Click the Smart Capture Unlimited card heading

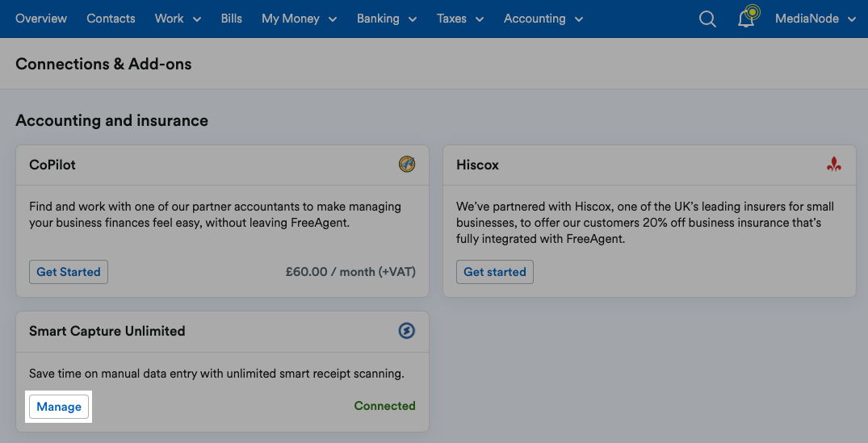point(107,331)
